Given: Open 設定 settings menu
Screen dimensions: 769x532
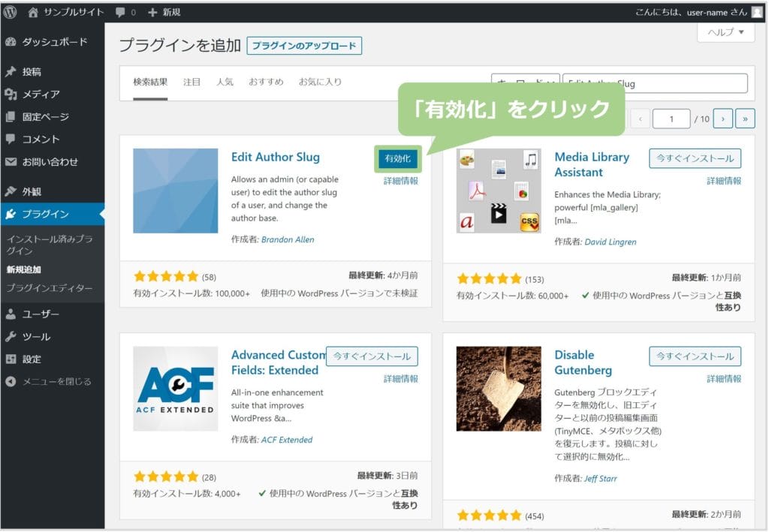Looking at the screenshot, I should (52, 359).
